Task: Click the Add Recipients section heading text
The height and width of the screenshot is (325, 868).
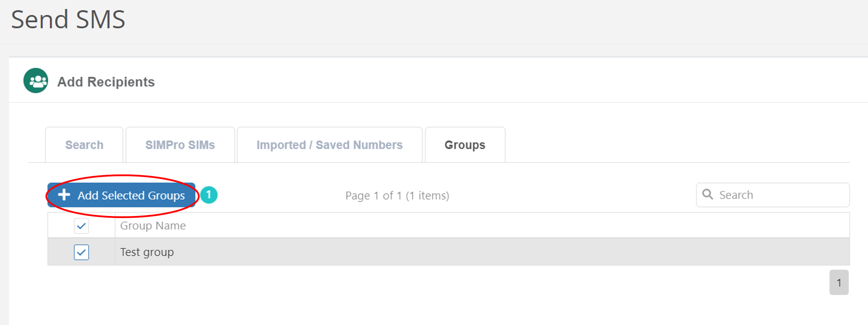Action: (106, 82)
